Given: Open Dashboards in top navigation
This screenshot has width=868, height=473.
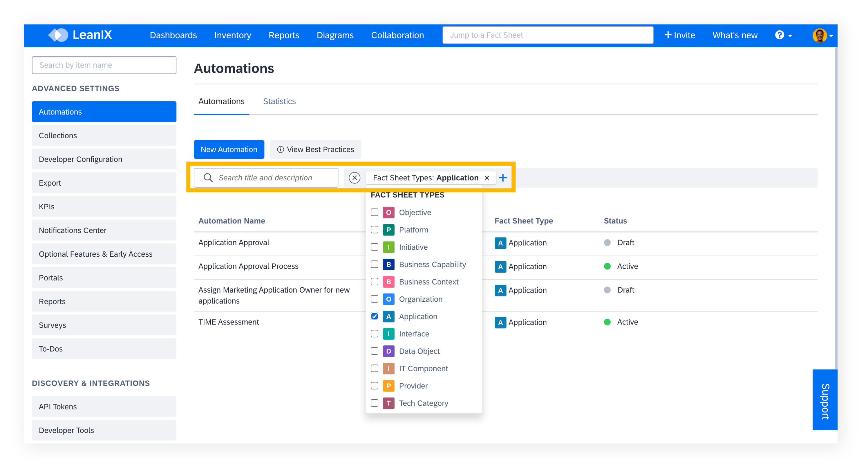Looking at the screenshot, I should (x=173, y=35).
